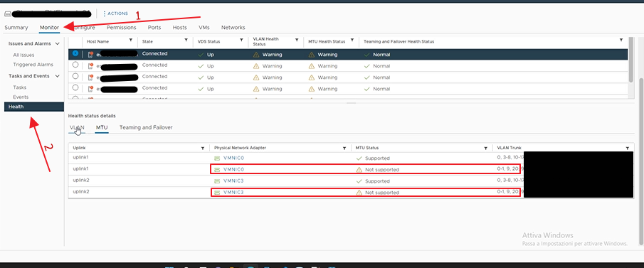
Task: Open the Networks tab
Action: tap(233, 28)
